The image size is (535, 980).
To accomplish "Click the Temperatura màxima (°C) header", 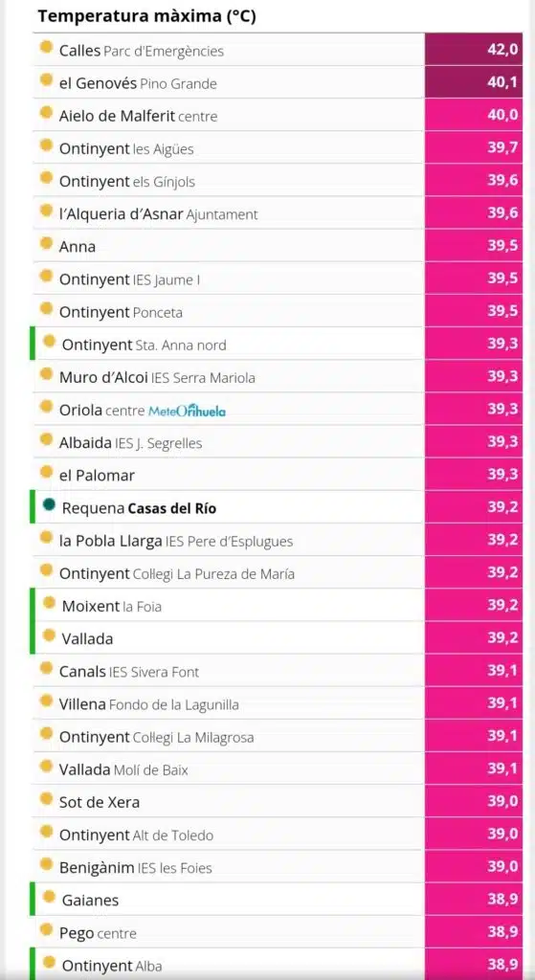I will (146, 16).
